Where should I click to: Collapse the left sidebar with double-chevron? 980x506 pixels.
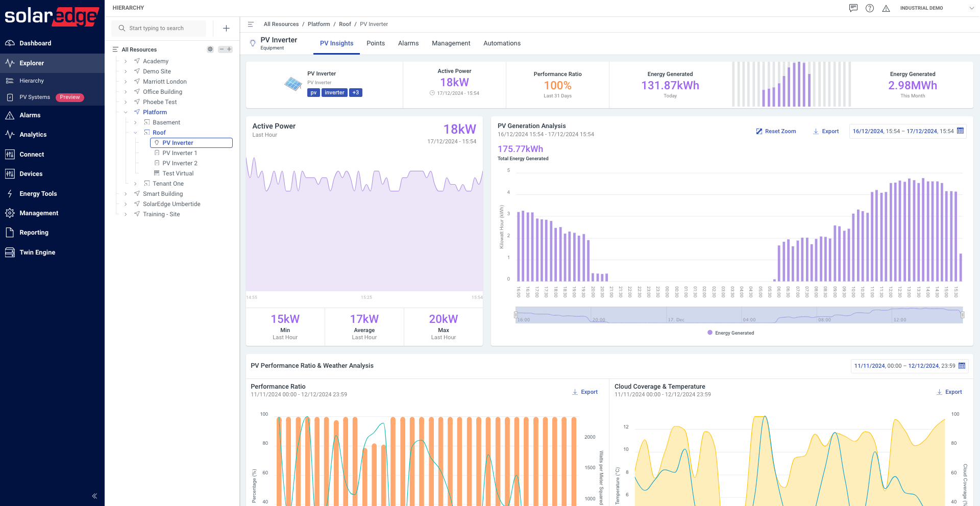(x=94, y=496)
